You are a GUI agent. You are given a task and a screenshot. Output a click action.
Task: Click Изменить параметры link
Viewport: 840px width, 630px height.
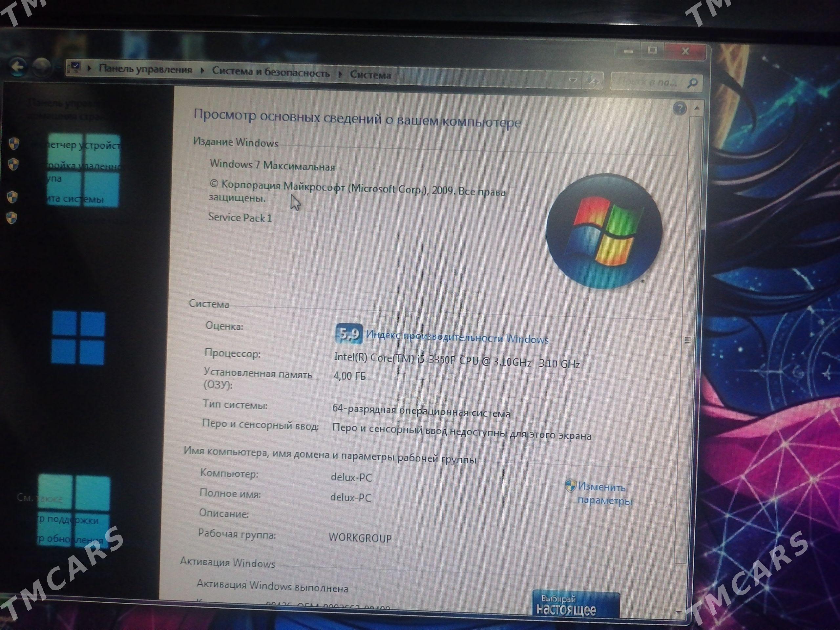pos(604,493)
